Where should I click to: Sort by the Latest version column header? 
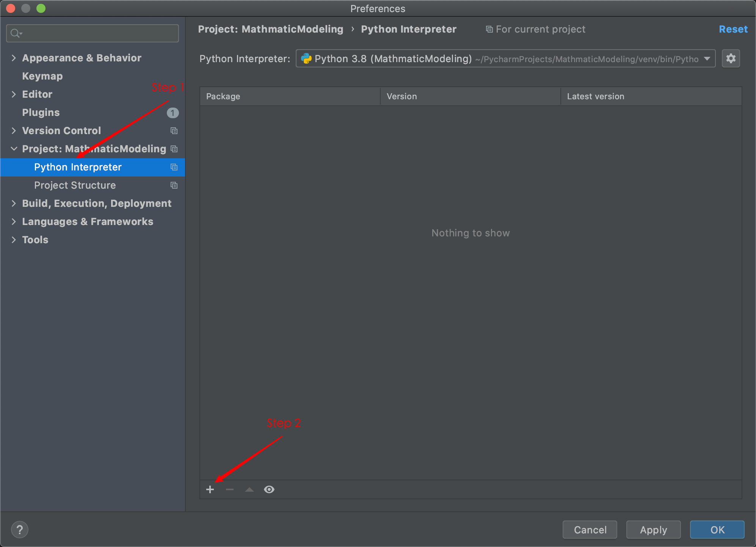coord(595,96)
